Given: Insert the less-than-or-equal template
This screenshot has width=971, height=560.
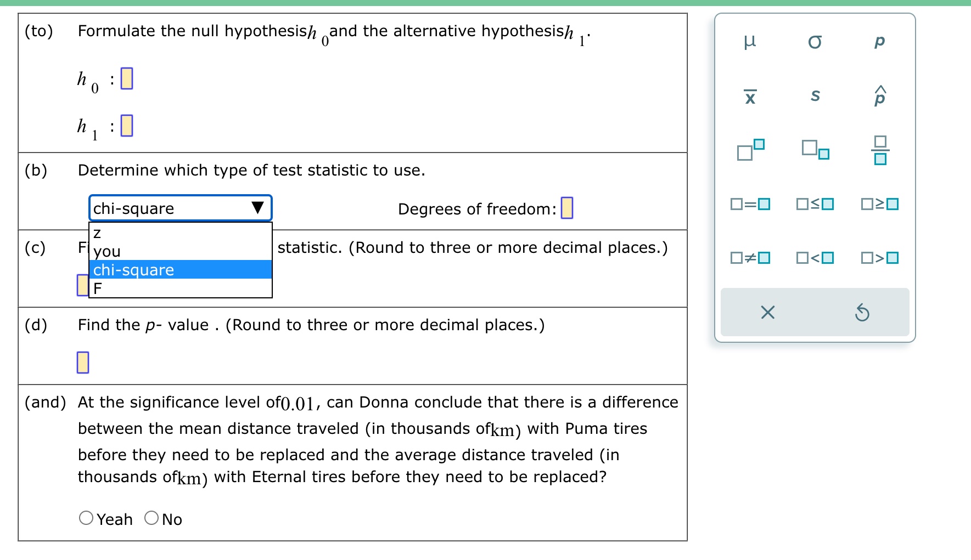Looking at the screenshot, I should [815, 203].
